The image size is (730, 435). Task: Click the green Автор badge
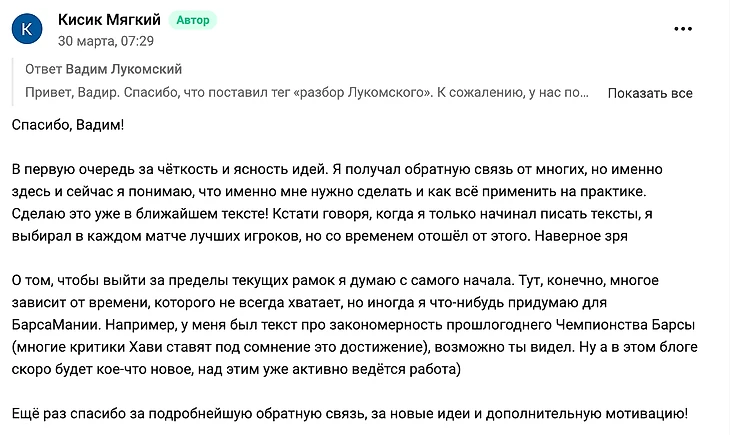(x=193, y=20)
